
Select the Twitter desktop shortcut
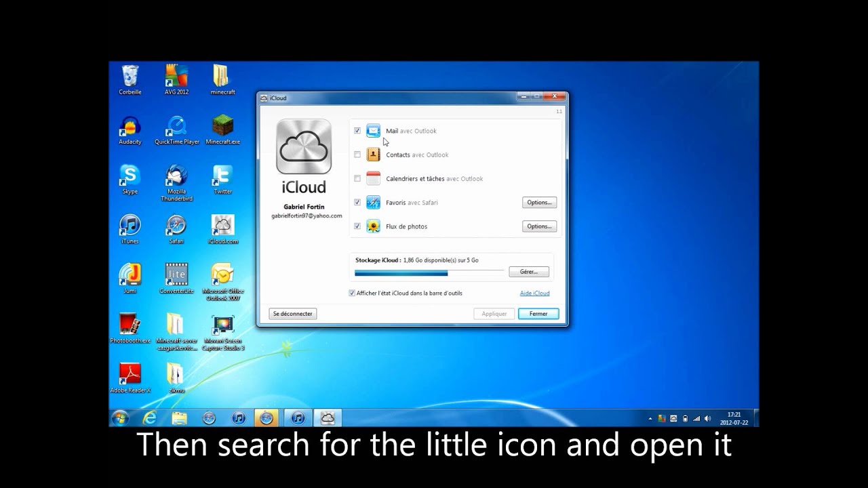[x=222, y=179]
